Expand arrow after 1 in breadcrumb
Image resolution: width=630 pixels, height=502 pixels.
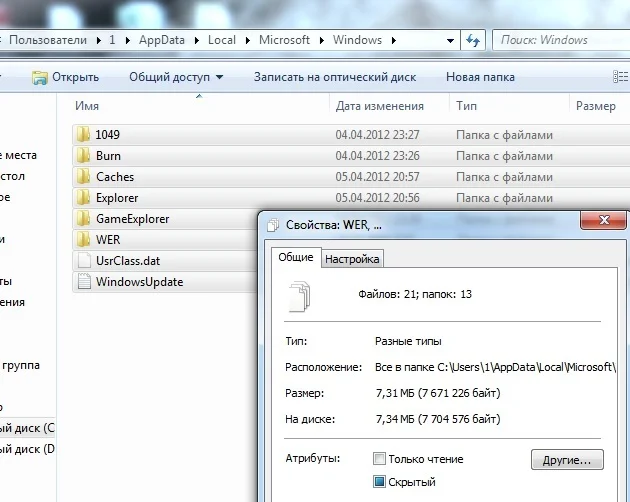127,40
